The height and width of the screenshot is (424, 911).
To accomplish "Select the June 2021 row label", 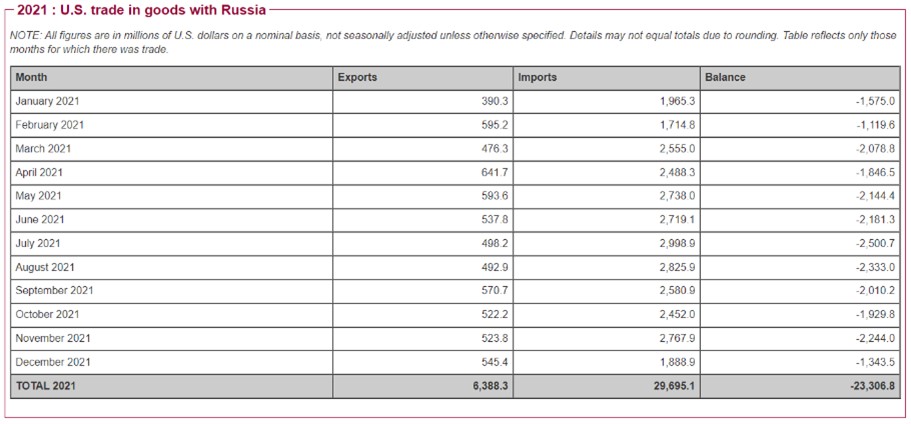I will coord(40,220).
